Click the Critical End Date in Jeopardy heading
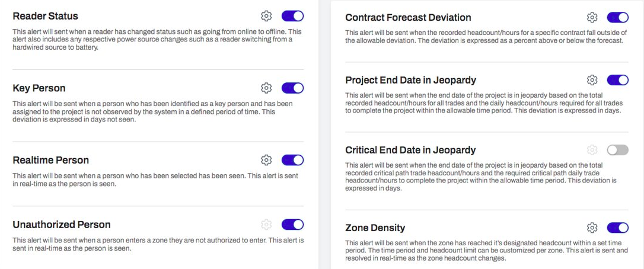The width and height of the screenshot is (644, 269). click(410, 150)
